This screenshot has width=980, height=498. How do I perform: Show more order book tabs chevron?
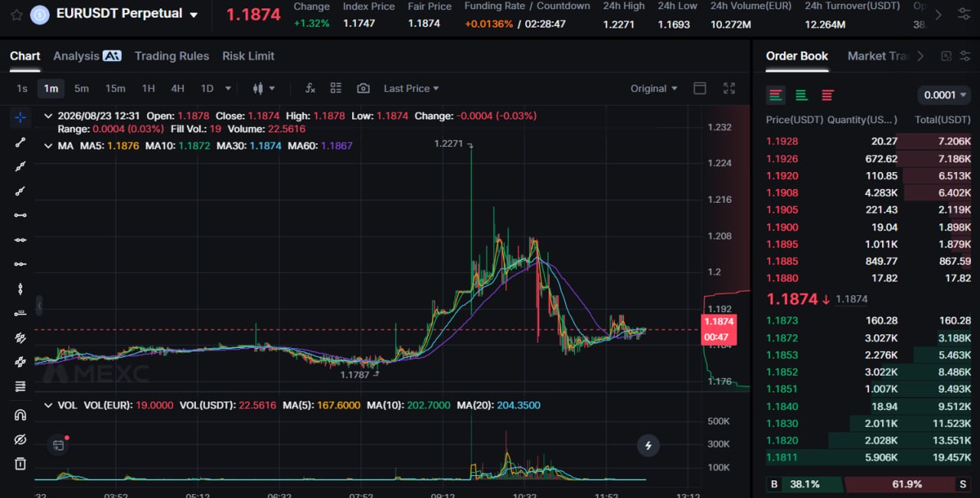pos(920,56)
